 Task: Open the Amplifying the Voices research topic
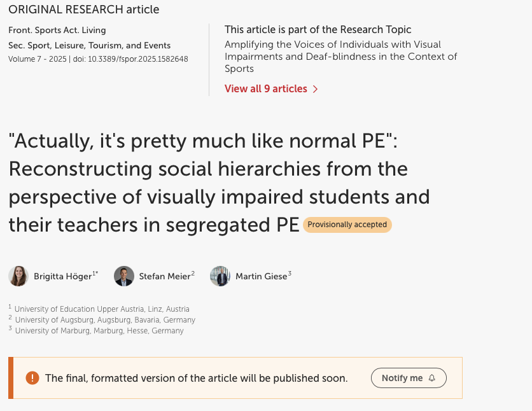[340, 57]
